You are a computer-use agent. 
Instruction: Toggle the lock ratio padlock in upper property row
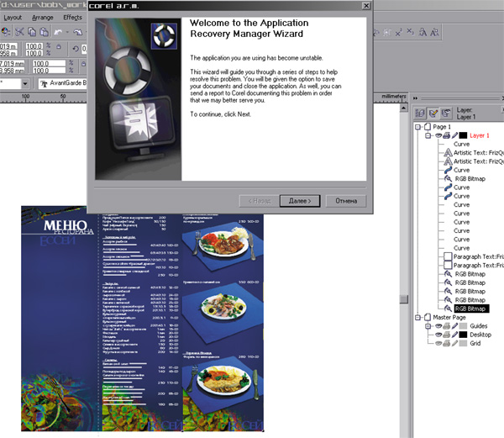59,47
